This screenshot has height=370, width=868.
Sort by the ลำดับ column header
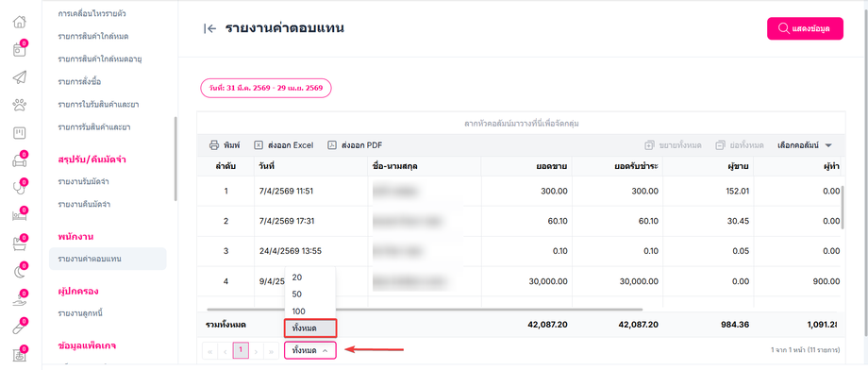coord(225,166)
